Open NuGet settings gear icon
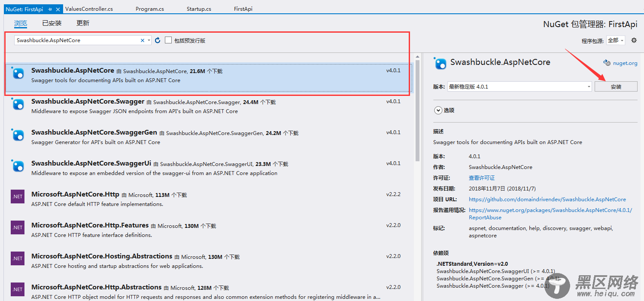This screenshot has width=644, height=301. (x=634, y=40)
